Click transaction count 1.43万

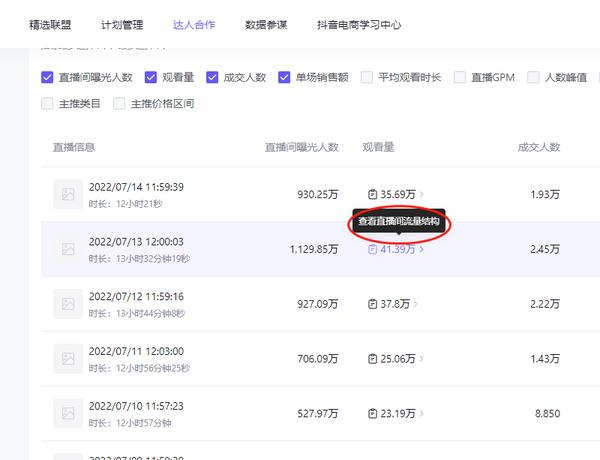click(545, 359)
